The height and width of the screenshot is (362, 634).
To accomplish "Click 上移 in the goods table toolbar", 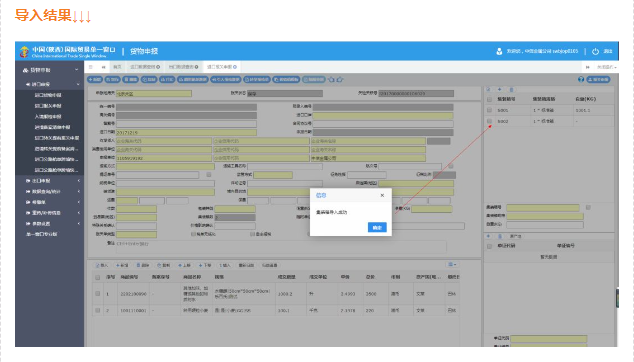I will pyautogui.click(x=184, y=265).
